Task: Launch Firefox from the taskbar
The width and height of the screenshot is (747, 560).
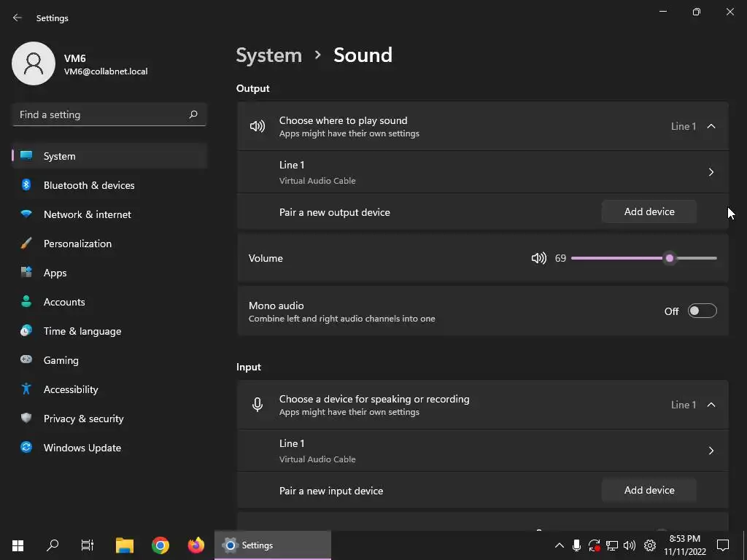Action: tap(196, 545)
